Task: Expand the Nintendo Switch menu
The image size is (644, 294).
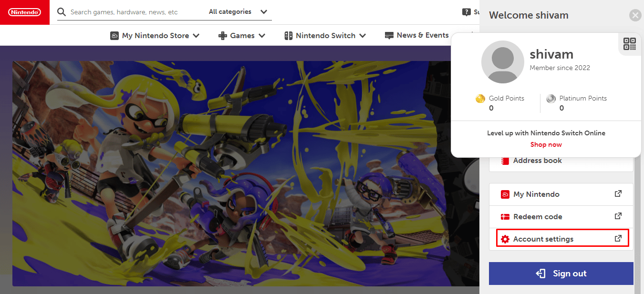Action: coord(325,36)
